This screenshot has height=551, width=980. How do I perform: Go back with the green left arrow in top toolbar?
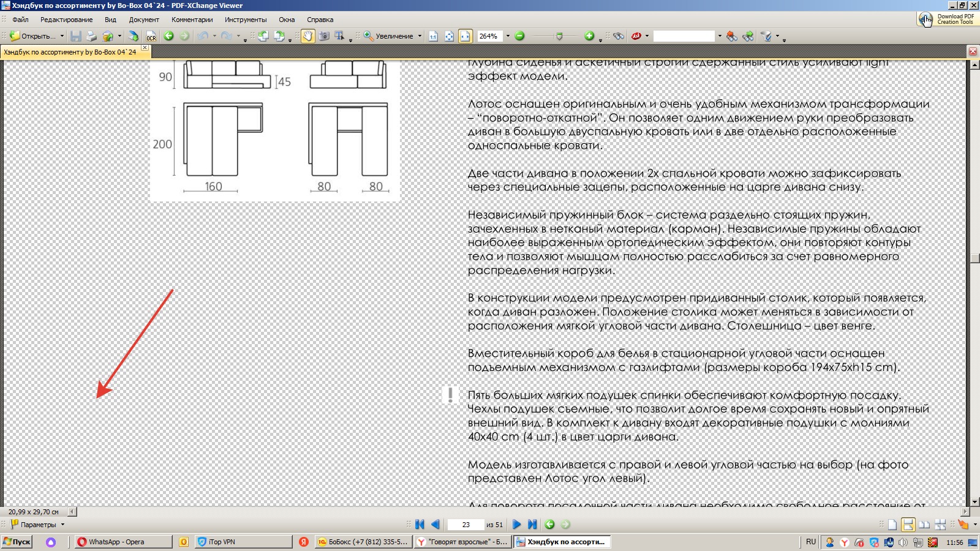tap(168, 36)
